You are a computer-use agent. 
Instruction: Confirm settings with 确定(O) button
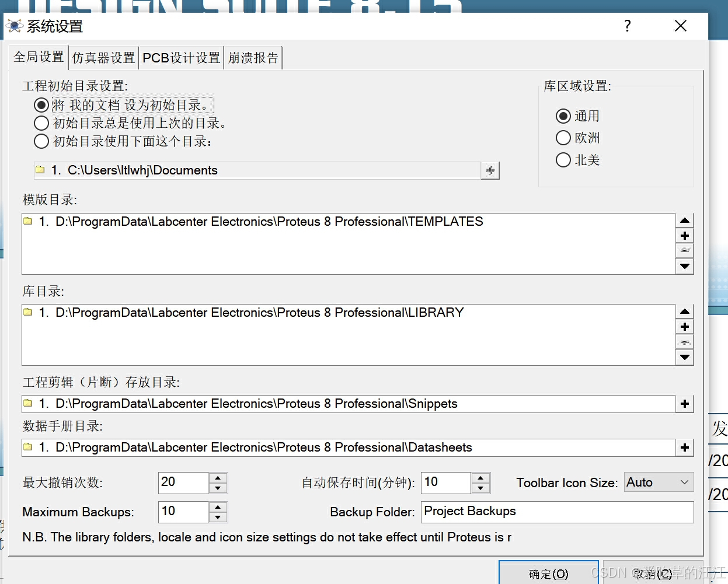548,573
